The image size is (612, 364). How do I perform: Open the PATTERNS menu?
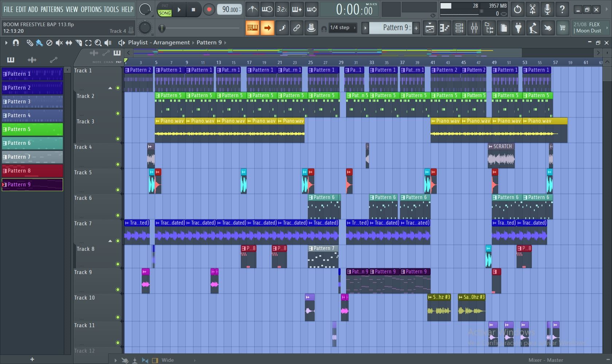51,9
